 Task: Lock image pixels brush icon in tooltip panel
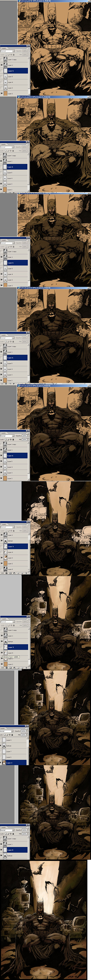[9, 625]
